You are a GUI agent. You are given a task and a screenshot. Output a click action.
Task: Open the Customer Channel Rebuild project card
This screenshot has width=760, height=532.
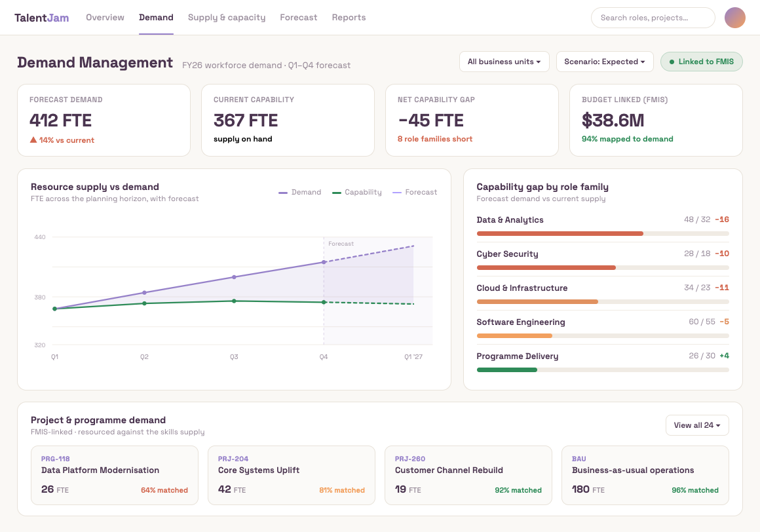tap(468, 475)
